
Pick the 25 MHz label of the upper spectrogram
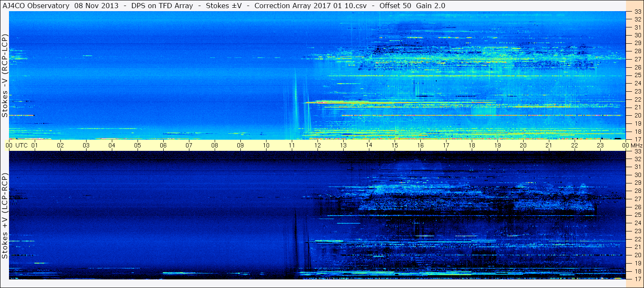point(637,75)
